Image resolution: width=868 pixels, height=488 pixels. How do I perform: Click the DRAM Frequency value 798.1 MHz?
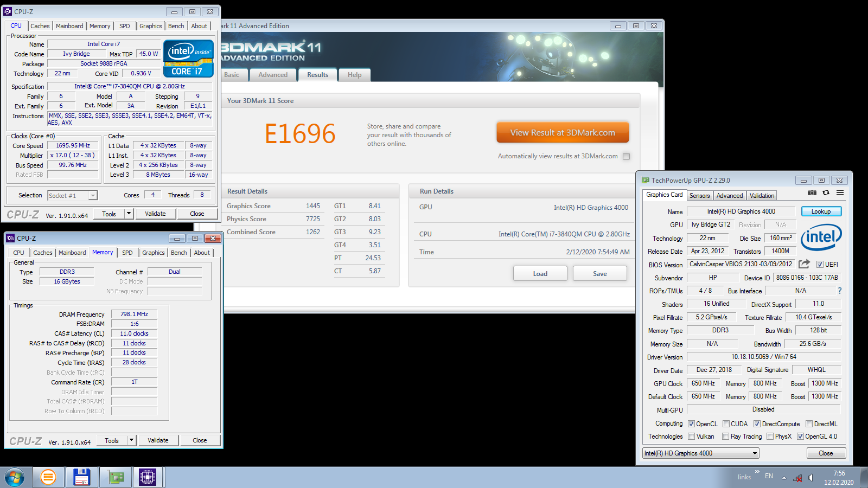click(134, 314)
